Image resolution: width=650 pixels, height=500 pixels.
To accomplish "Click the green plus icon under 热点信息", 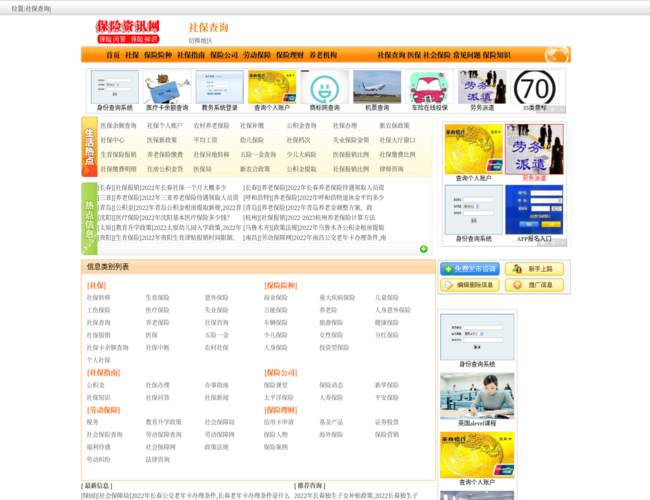I will pyautogui.click(x=423, y=249).
